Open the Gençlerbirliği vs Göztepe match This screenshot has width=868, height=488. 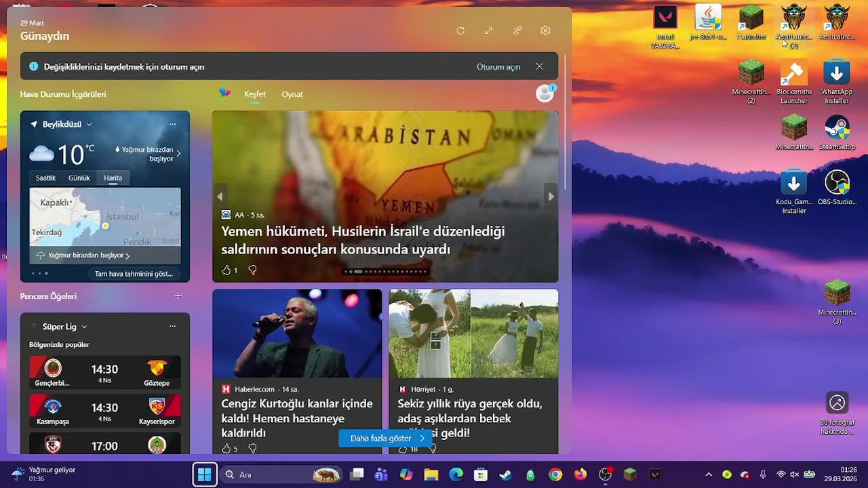105,373
